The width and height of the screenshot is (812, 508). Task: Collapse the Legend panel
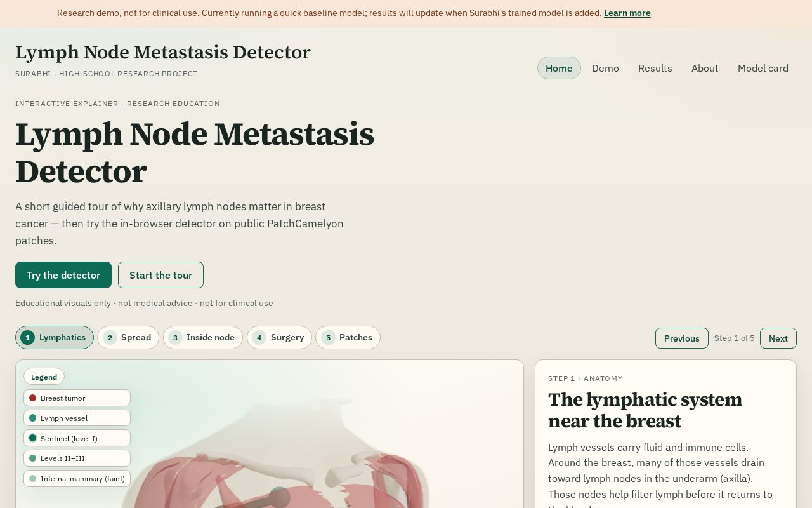pyautogui.click(x=44, y=377)
